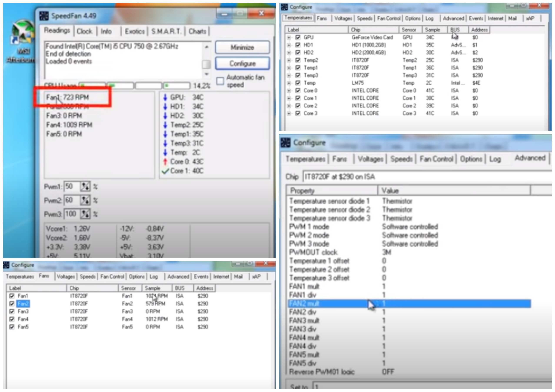Click the blue down arrow beside GPU 34C
Screen dimensions: 555x392
point(165,97)
